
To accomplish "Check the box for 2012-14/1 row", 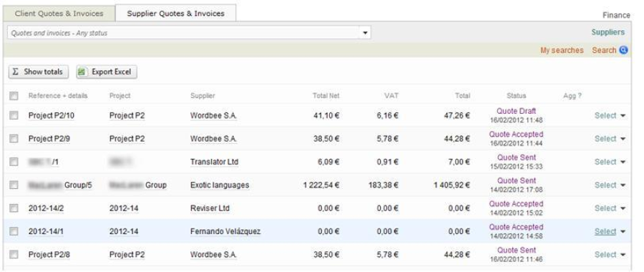I will pos(14,232).
